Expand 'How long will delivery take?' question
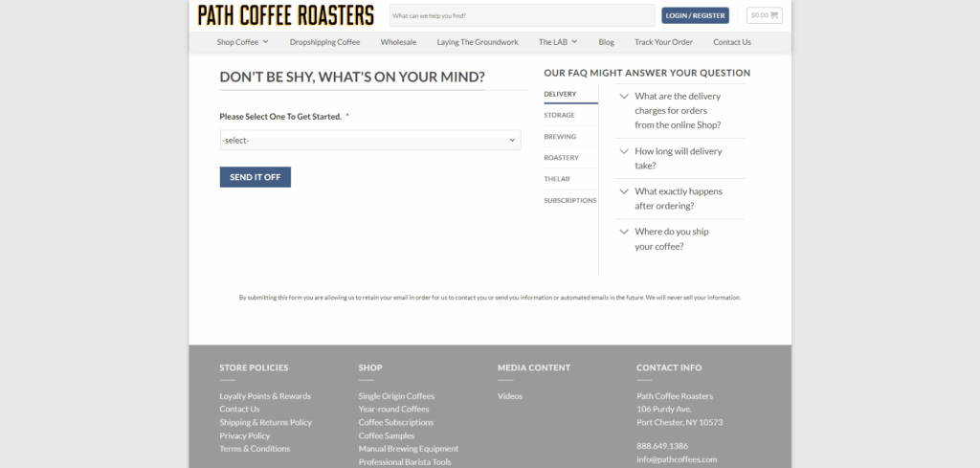980x468 pixels. tap(679, 158)
